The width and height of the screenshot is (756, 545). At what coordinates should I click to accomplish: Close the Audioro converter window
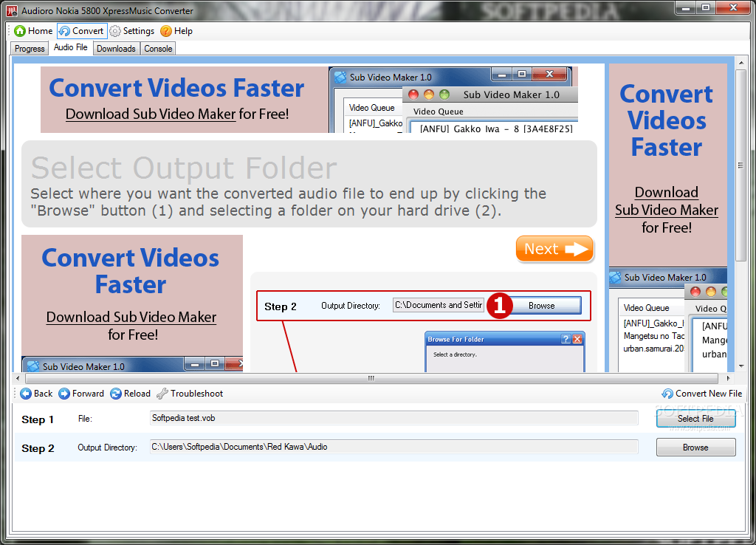coord(733,7)
